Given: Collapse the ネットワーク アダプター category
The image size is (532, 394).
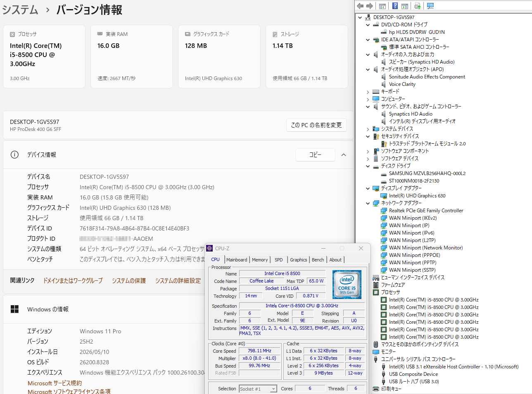Looking at the screenshot, I should [368, 203].
